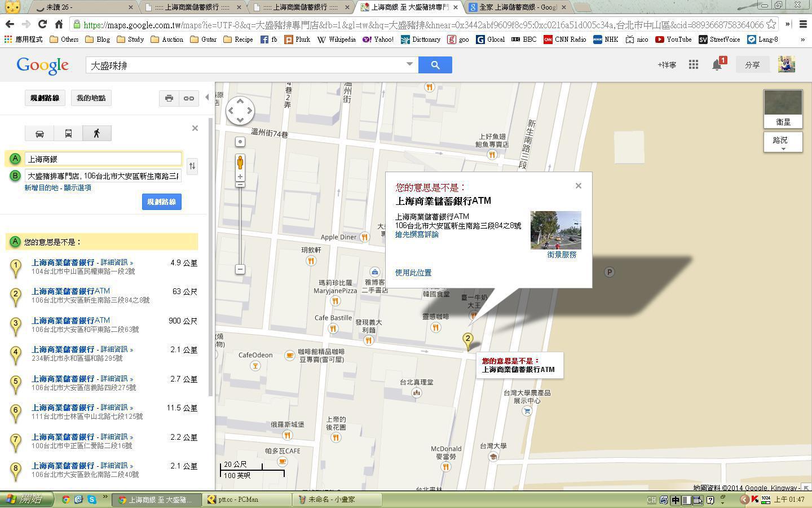This screenshot has width=812, height=508.
Task: Click the 新增目的地 link
Action: tap(41, 188)
